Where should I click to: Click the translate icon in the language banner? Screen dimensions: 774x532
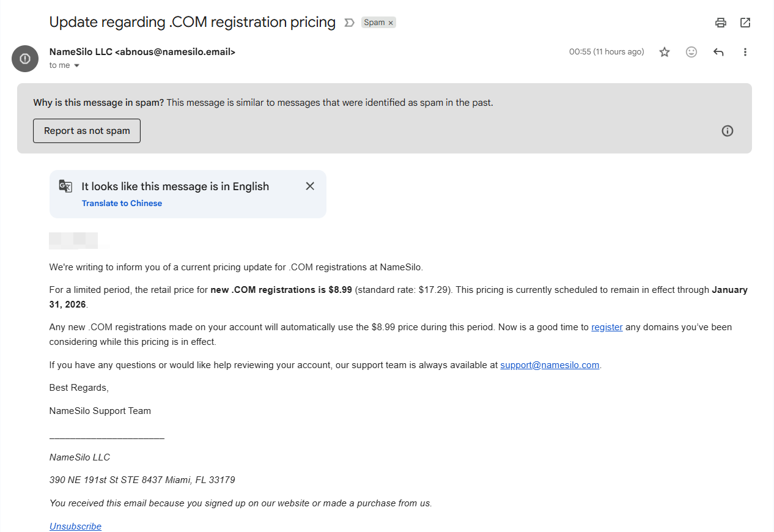[65, 187]
